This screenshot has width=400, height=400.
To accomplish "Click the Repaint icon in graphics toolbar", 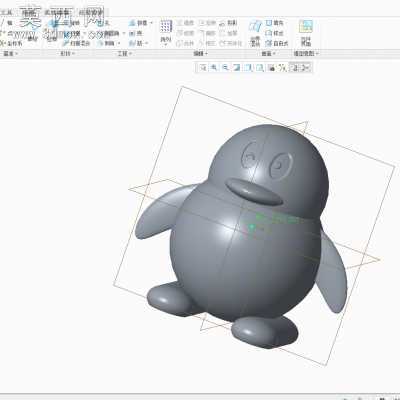I will coord(237,68).
